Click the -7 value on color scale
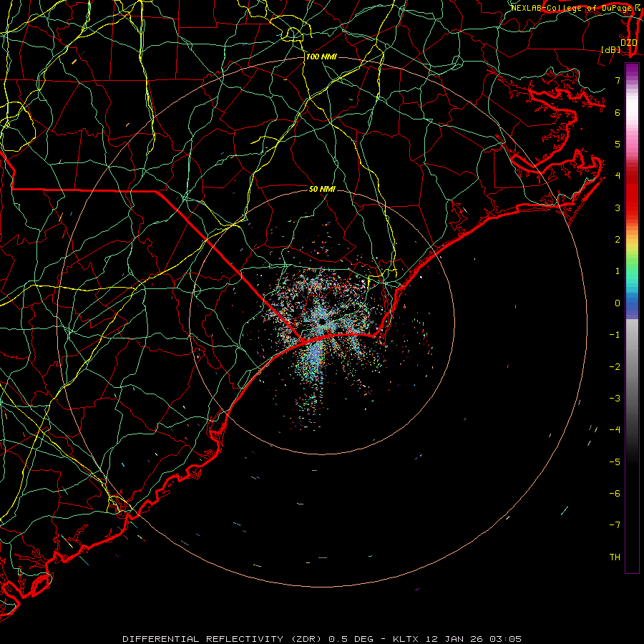The image size is (644, 644). (615, 525)
